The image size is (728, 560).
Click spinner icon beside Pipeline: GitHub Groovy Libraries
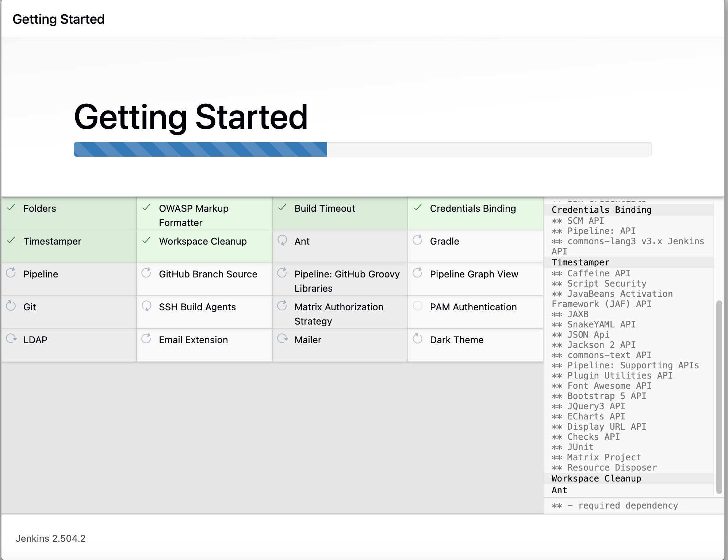[282, 273]
